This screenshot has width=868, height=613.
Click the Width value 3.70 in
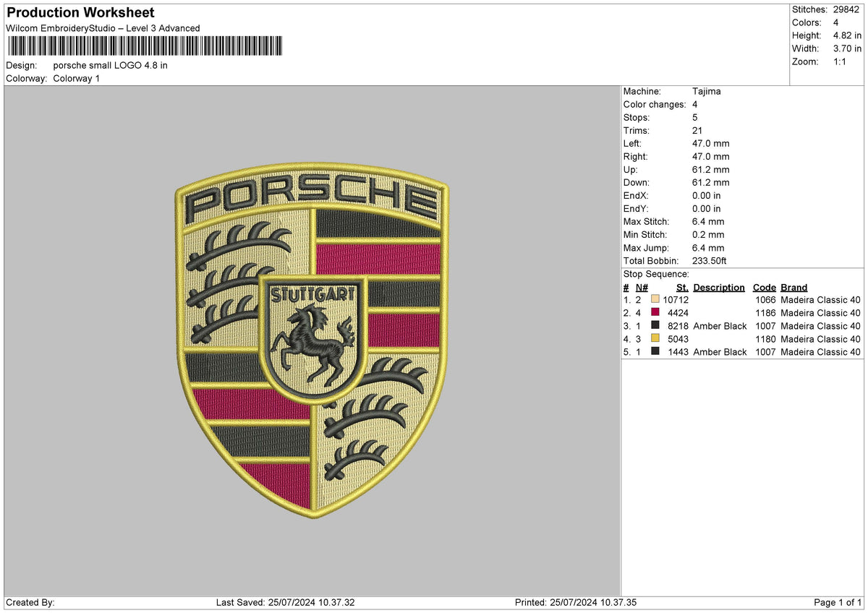[848, 48]
